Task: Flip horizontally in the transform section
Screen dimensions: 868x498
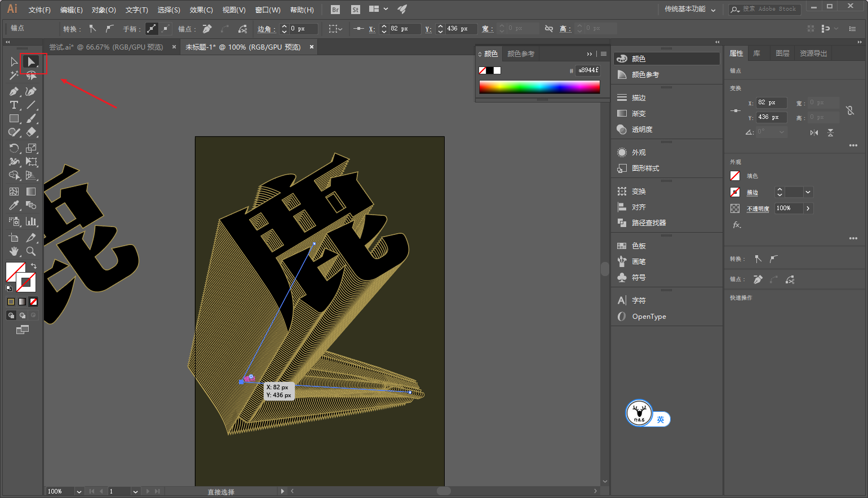Action: click(x=814, y=132)
